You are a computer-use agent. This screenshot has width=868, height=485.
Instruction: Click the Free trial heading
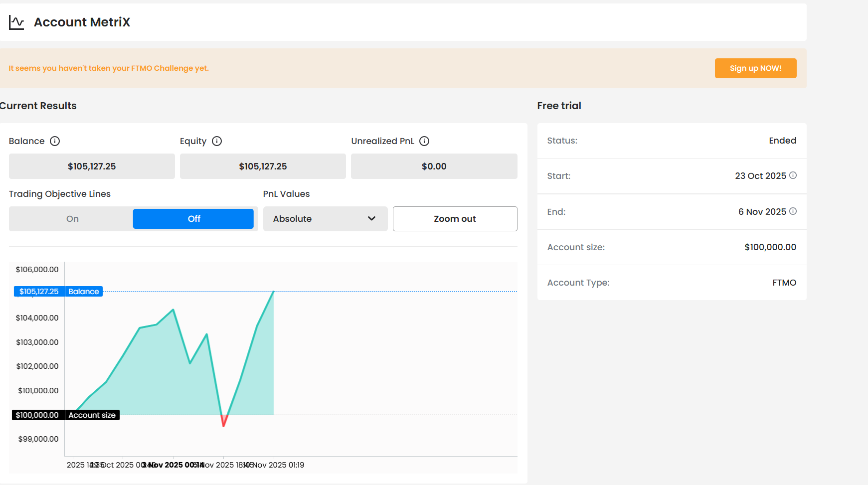559,106
